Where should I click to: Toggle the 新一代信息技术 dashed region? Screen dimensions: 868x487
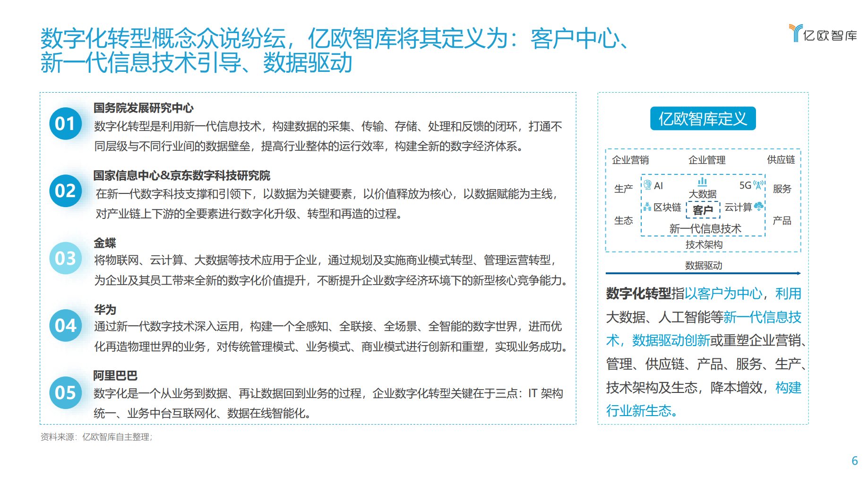click(x=706, y=228)
